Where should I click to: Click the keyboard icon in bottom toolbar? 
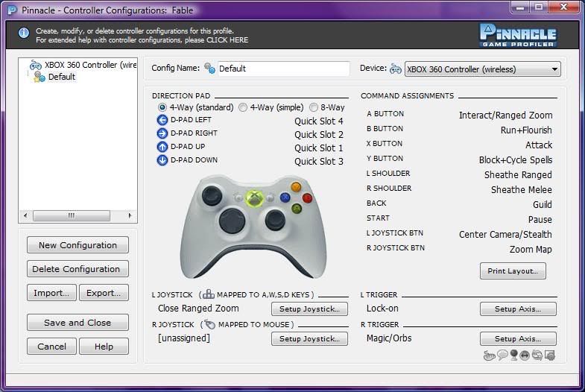coord(490,356)
